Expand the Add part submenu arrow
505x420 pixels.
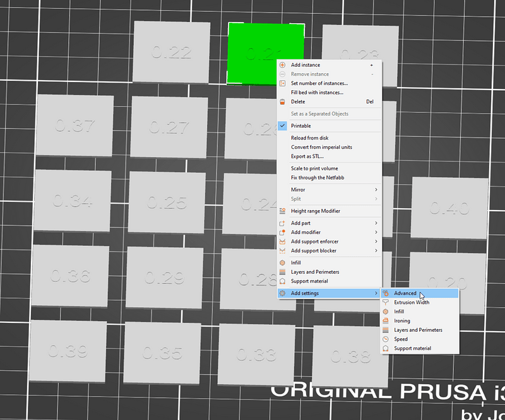[376, 223]
